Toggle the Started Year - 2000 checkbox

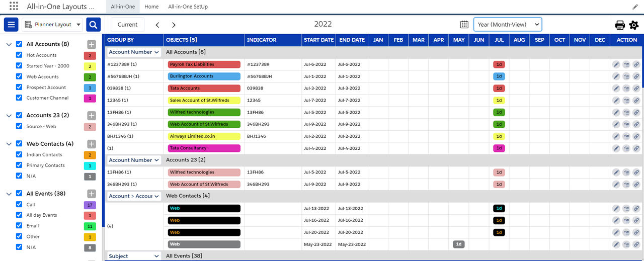coord(19,66)
